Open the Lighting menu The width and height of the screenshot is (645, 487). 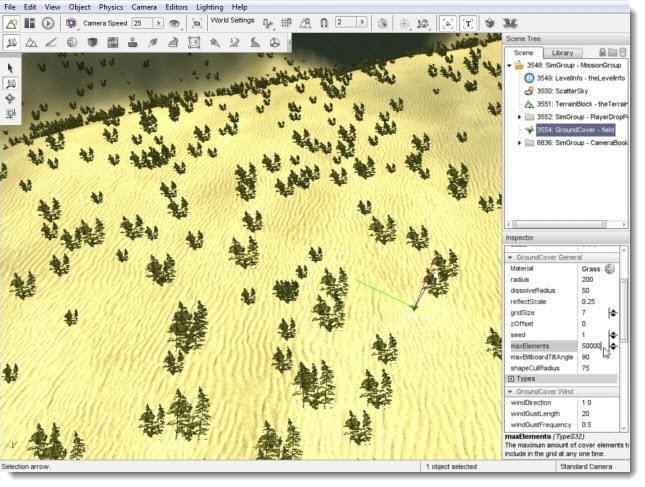209,7
